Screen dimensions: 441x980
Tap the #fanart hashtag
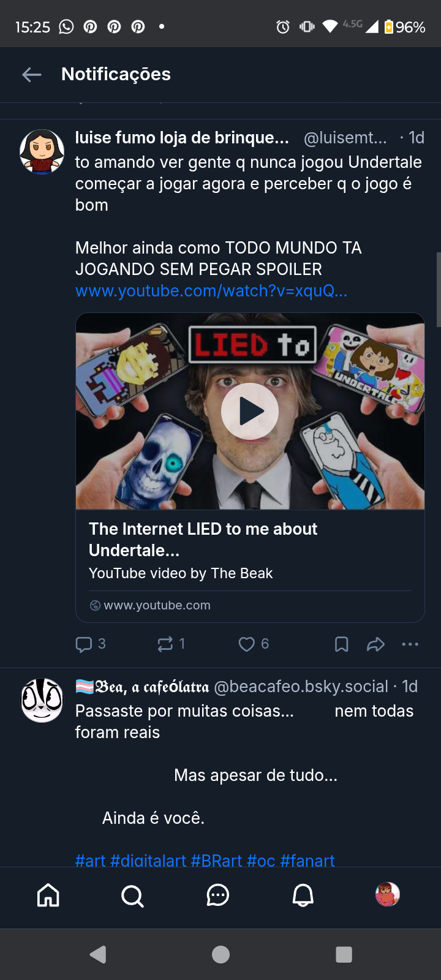click(x=307, y=860)
